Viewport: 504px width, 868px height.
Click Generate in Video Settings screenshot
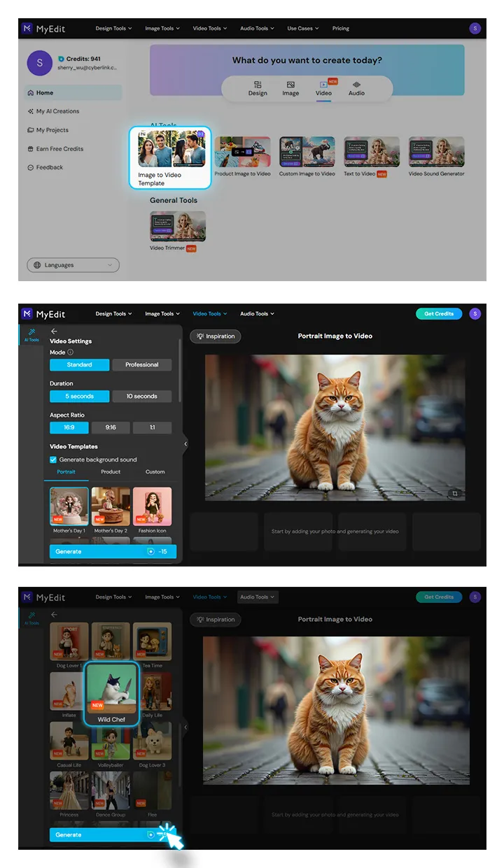pyautogui.click(x=113, y=552)
